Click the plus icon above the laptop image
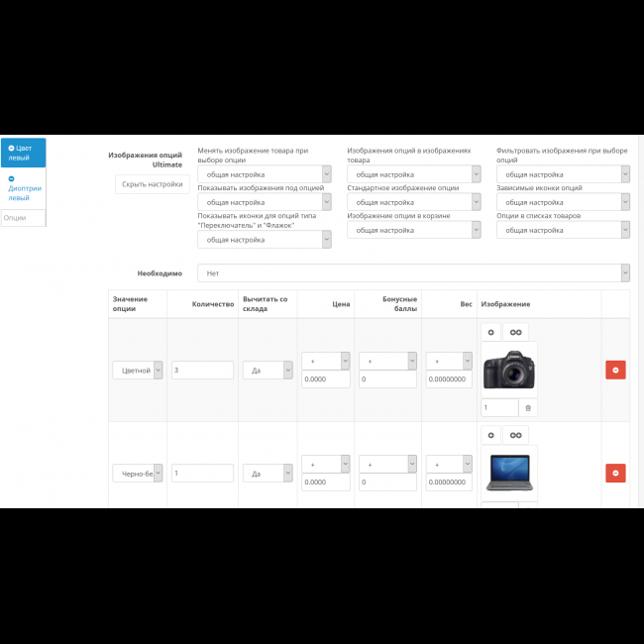 pos(490,435)
